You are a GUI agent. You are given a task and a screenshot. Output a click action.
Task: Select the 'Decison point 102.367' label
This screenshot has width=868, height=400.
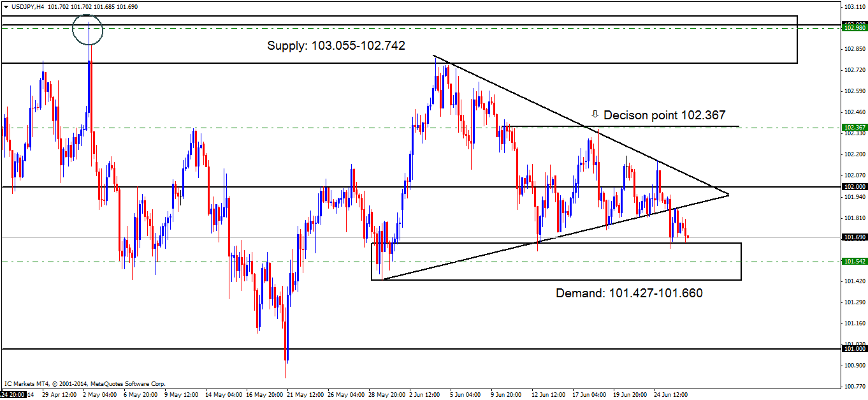pos(664,115)
